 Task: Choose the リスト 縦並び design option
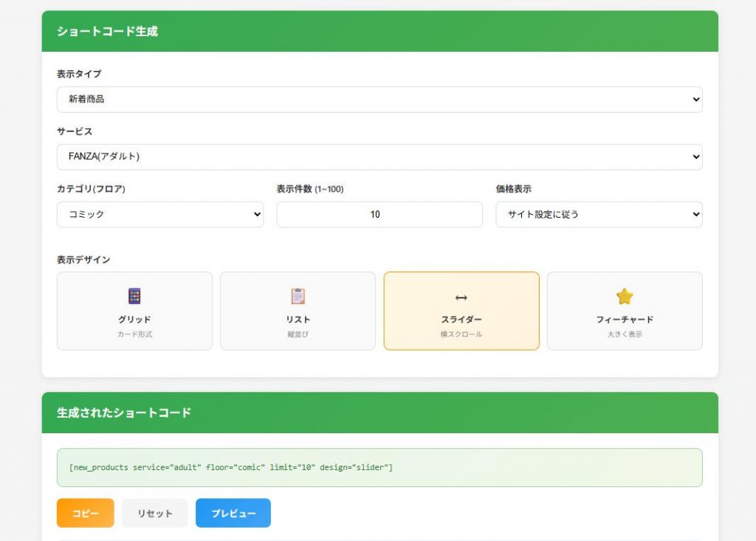click(x=298, y=311)
